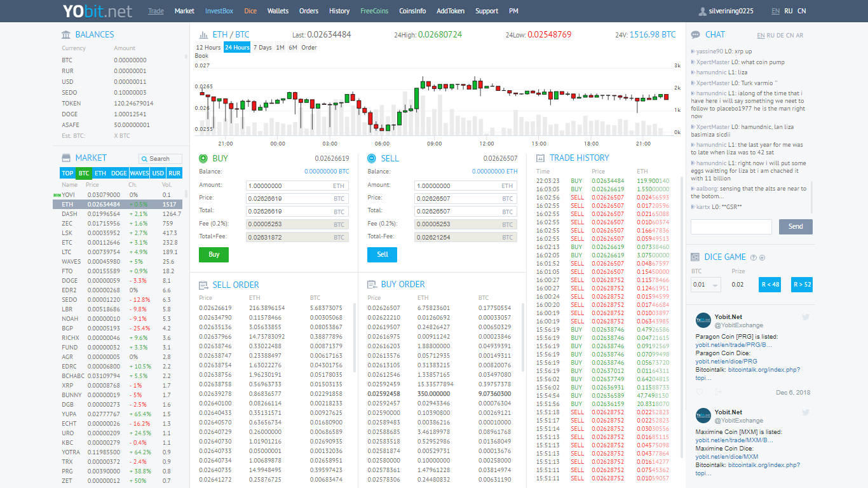Click the Twitter bird on Paragon tweet
This screenshot has height=488, width=868.
[806, 317]
